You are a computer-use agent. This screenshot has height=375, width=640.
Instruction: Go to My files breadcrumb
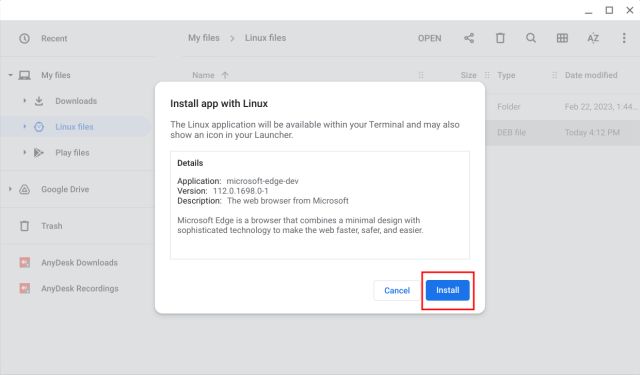pos(204,38)
